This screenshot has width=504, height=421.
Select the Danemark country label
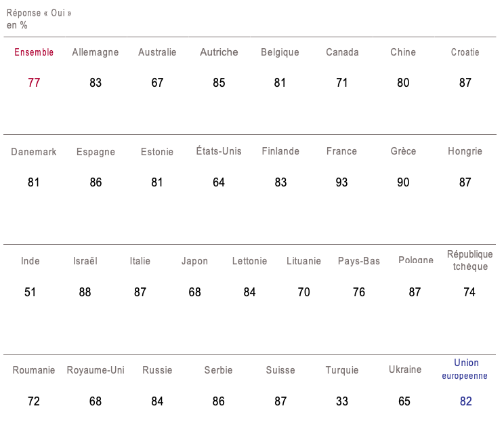coord(34,152)
